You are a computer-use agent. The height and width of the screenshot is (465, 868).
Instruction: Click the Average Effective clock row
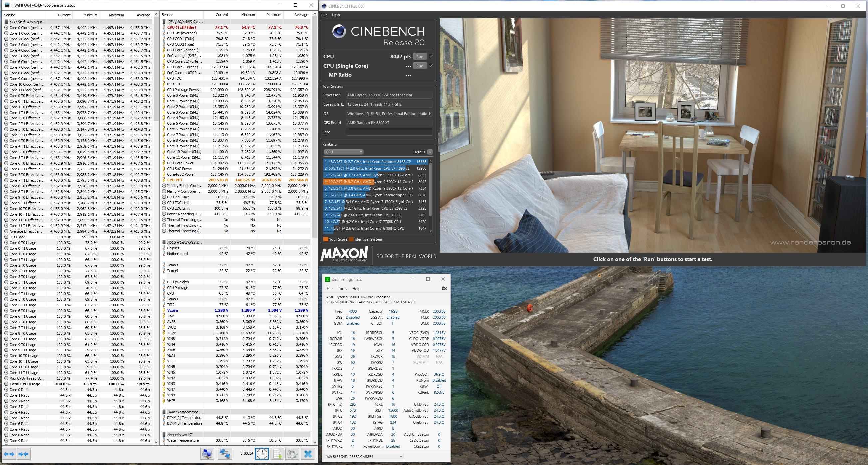pos(78,231)
